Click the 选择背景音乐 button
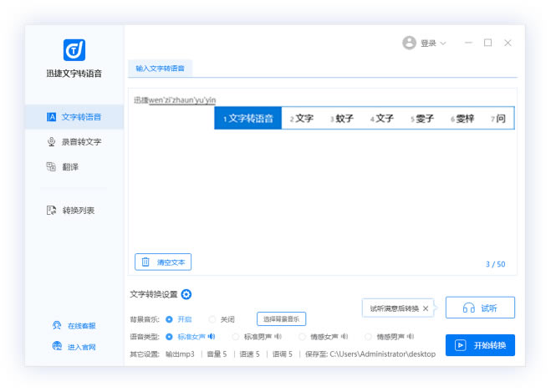The height and width of the screenshot is (392, 551). pyautogui.click(x=281, y=319)
